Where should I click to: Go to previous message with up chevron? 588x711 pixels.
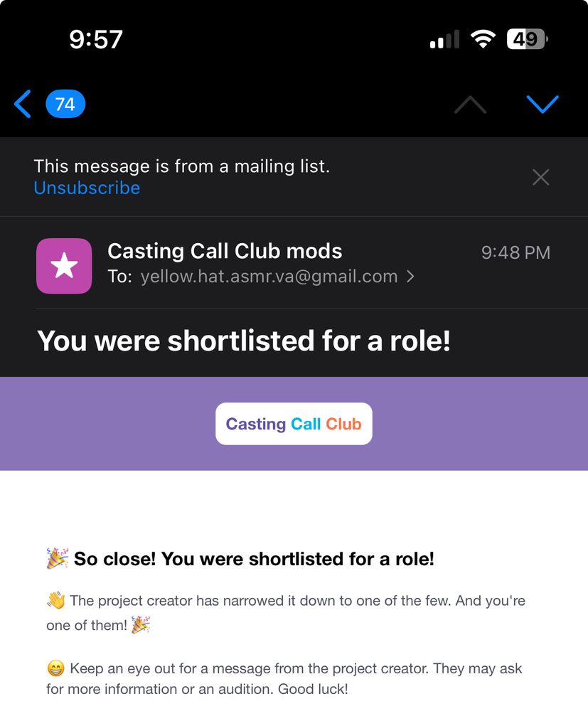click(470, 105)
